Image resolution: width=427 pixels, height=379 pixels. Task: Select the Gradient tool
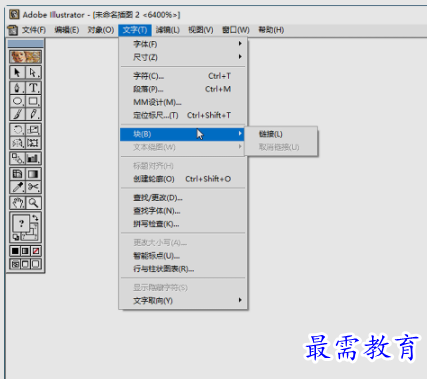tap(33, 174)
